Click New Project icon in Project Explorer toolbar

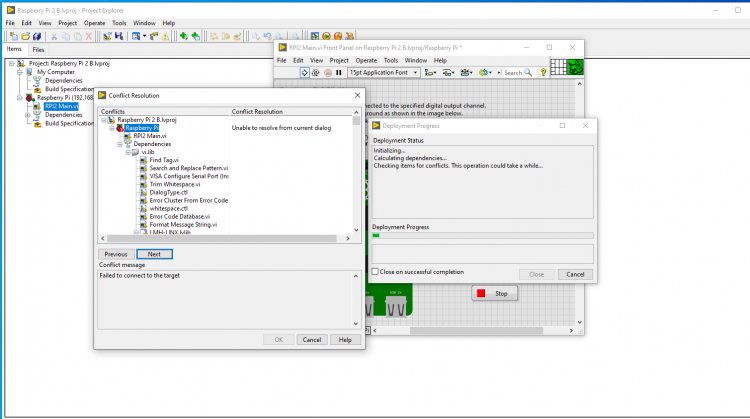pos(14,36)
